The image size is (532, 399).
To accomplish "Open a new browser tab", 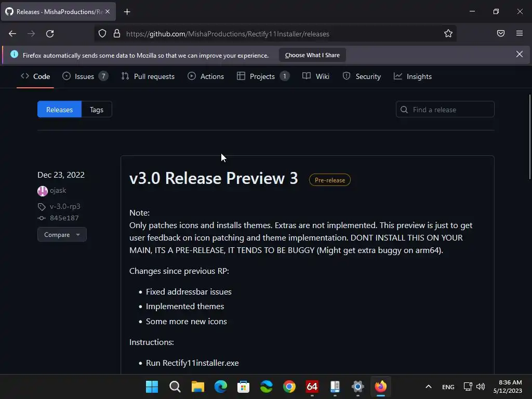I will click(127, 12).
